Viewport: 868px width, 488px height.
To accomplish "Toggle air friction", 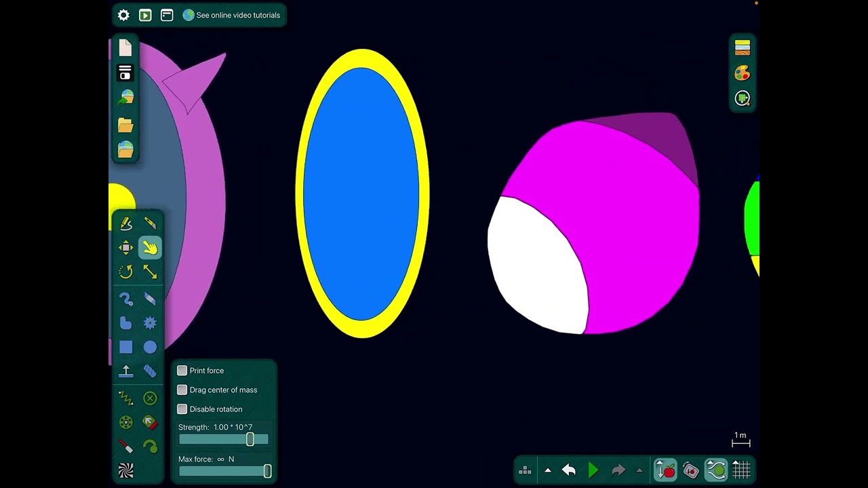I will click(x=716, y=470).
